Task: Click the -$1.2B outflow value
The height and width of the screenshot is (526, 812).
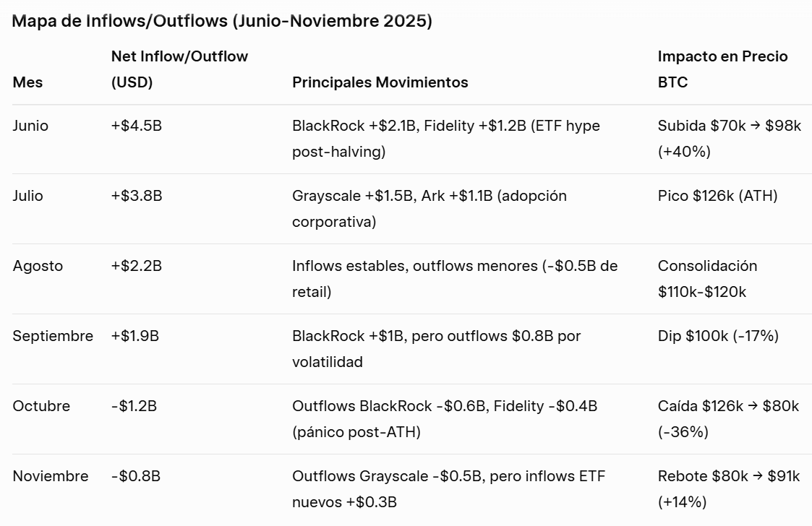Action: [134, 406]
